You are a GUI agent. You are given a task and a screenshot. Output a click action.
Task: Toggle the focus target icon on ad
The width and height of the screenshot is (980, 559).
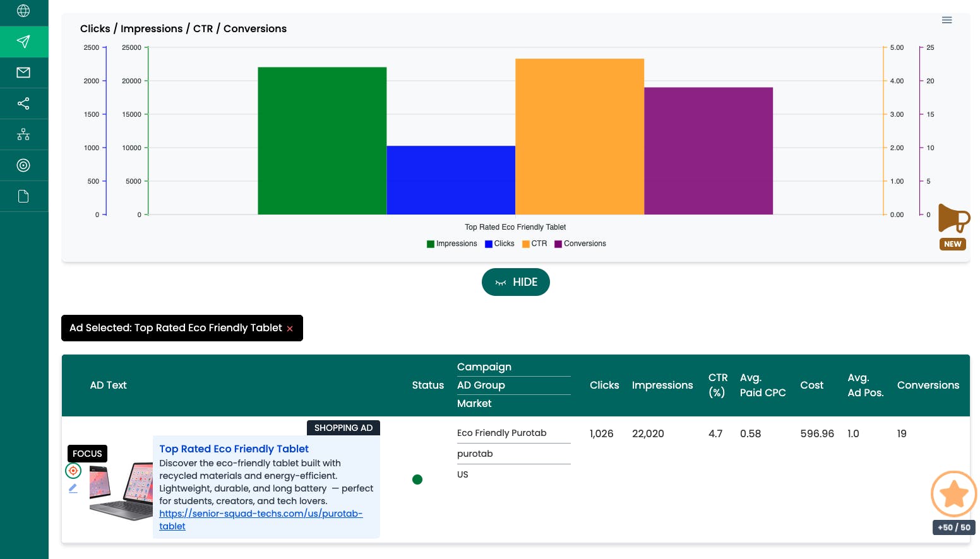(73, 471)
